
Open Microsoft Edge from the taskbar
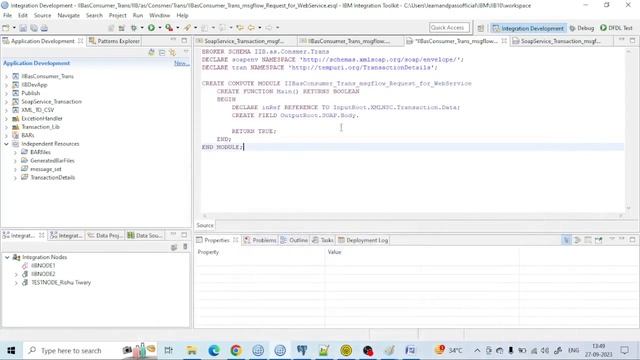214,350
